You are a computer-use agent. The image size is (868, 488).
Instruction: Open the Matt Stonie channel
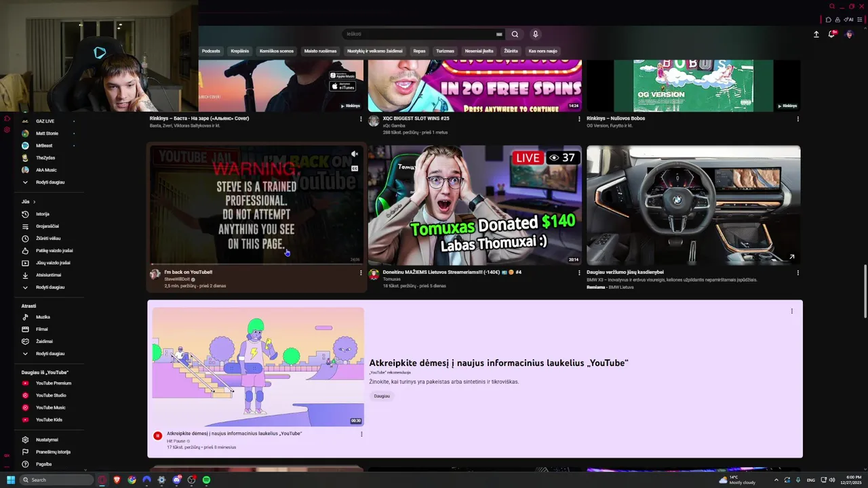[47, 134]
